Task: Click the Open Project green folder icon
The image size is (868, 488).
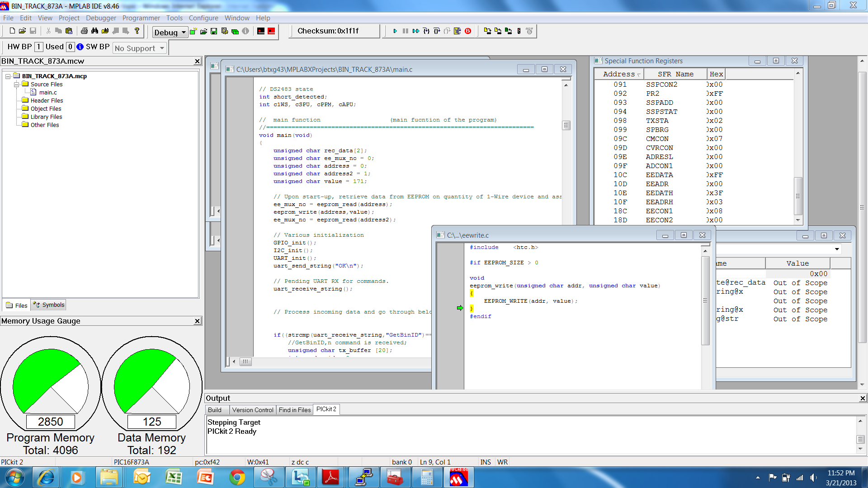Action: (203, 31)
